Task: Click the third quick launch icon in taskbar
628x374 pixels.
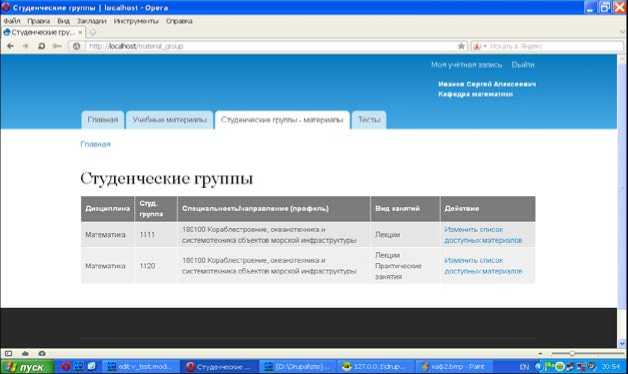Action: [92, 366]
